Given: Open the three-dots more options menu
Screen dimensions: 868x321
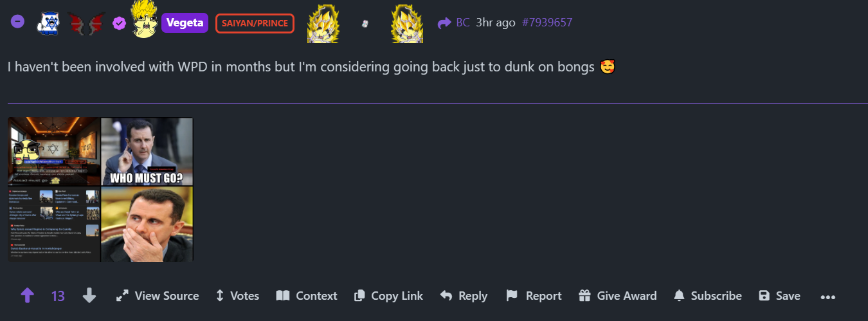Looking at the screenshot, I should pos(828,297).
